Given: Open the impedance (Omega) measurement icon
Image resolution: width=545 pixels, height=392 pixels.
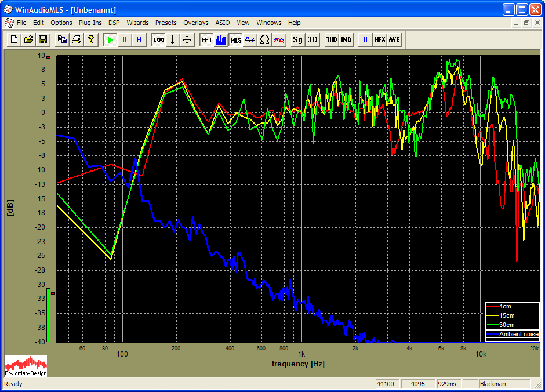Looking at the screenshot, I should [264, 40].
